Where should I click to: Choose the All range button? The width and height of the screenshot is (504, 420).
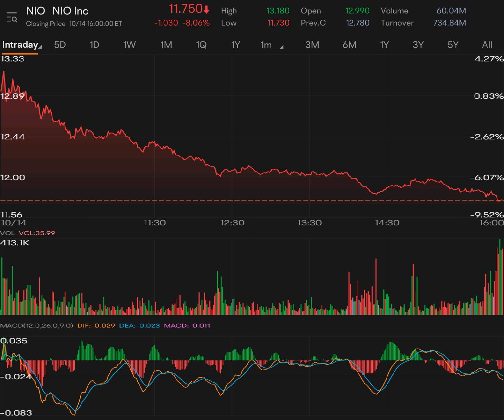click(x=487, y=45)
